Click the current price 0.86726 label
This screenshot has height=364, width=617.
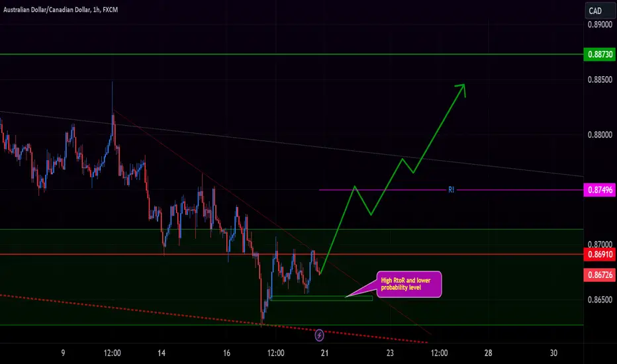point(600,275)
